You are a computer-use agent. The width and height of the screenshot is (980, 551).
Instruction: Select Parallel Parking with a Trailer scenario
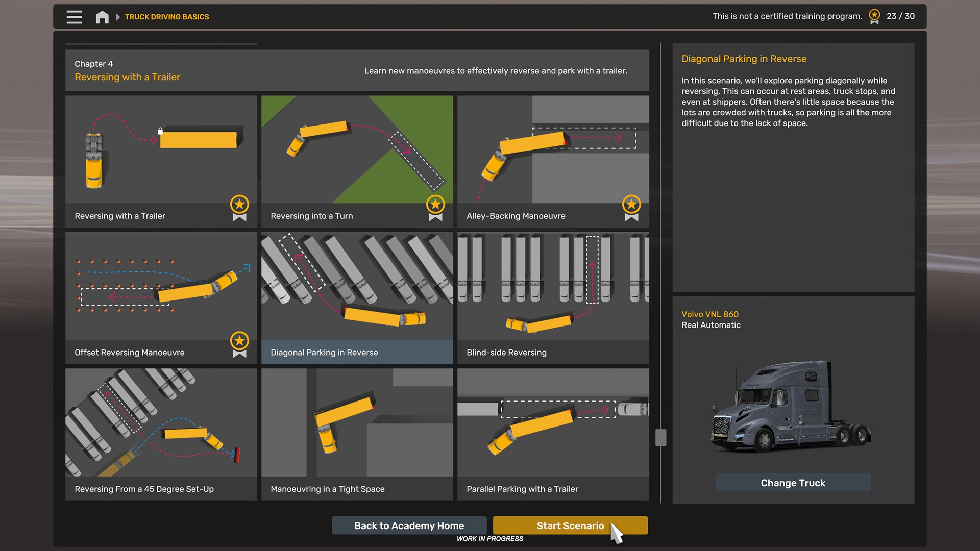coord(553,435)
